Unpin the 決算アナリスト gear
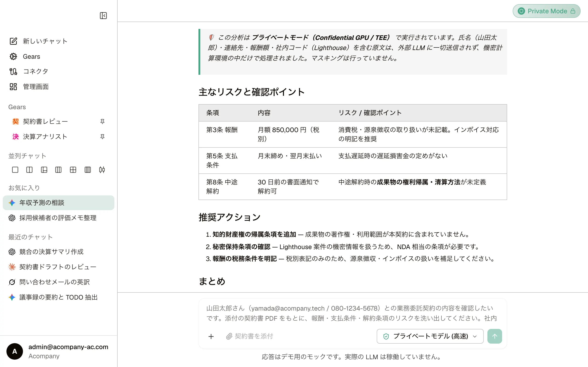This screenshot has width=588, height=367. tap(102, 137)
